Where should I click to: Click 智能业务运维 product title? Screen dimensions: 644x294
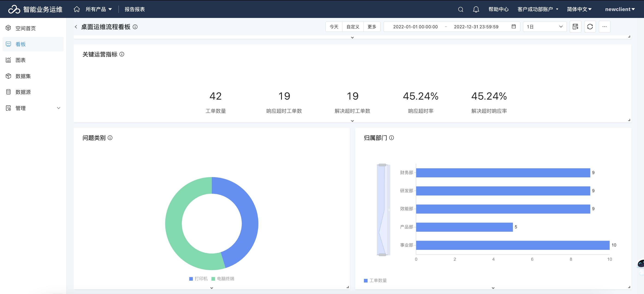point(43,9)
